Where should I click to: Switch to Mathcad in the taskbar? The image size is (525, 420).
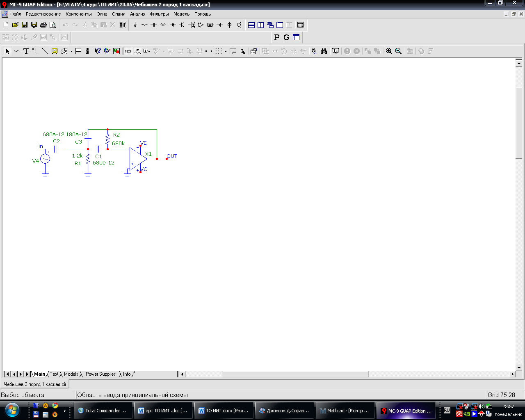346,411
